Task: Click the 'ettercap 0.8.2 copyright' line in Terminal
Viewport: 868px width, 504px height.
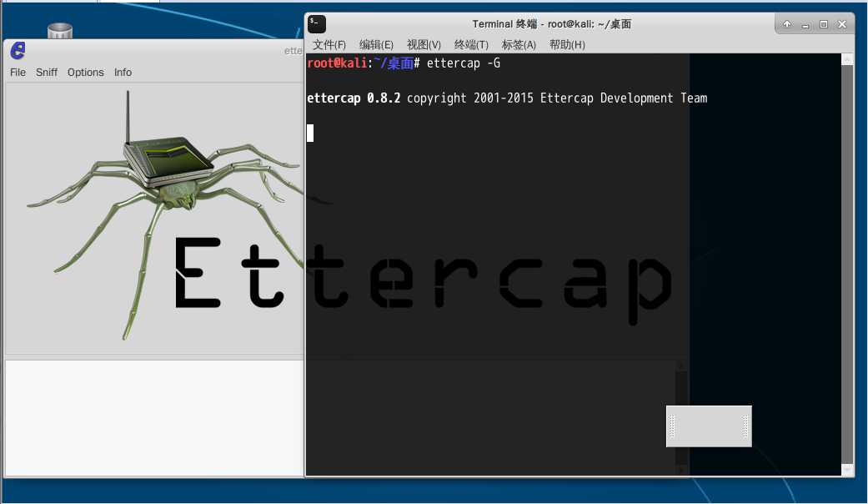Action: coord(507,98)
